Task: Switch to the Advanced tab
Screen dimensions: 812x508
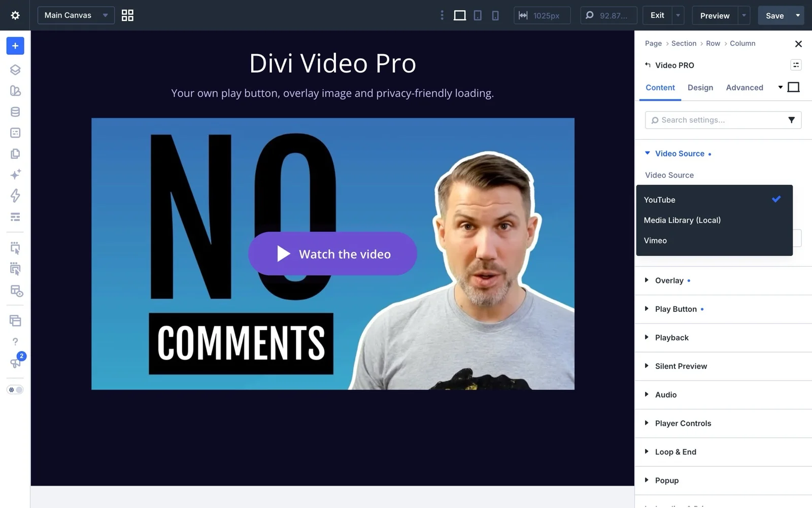Action: point(745,87)
